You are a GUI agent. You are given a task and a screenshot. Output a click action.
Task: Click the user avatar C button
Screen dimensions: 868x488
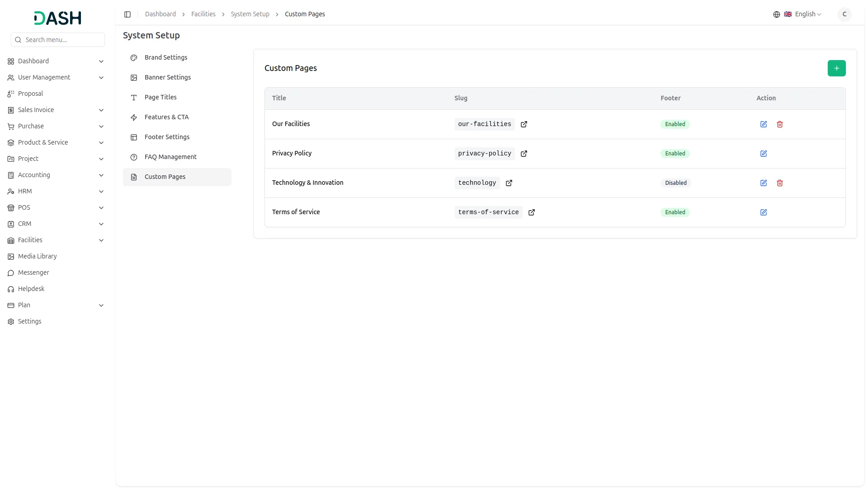(x=844, y=14)
